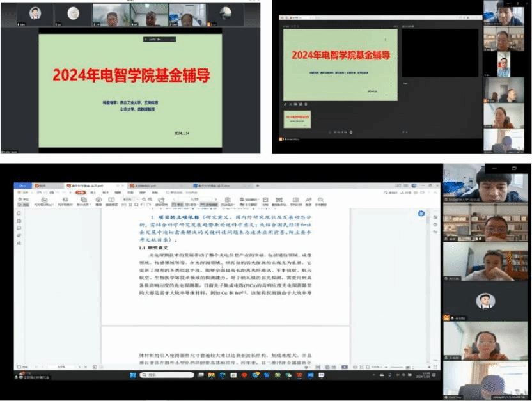Click the second icon in PDF left sidebar

tap(19, 221)
